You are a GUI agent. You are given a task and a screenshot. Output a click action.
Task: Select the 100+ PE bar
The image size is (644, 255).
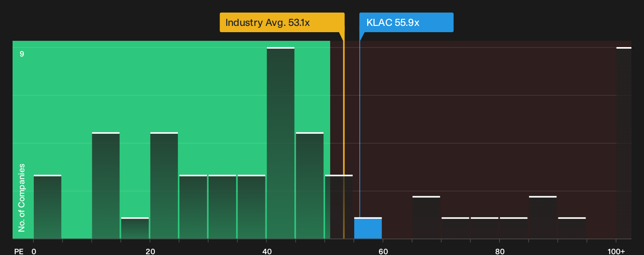[624, 143]
